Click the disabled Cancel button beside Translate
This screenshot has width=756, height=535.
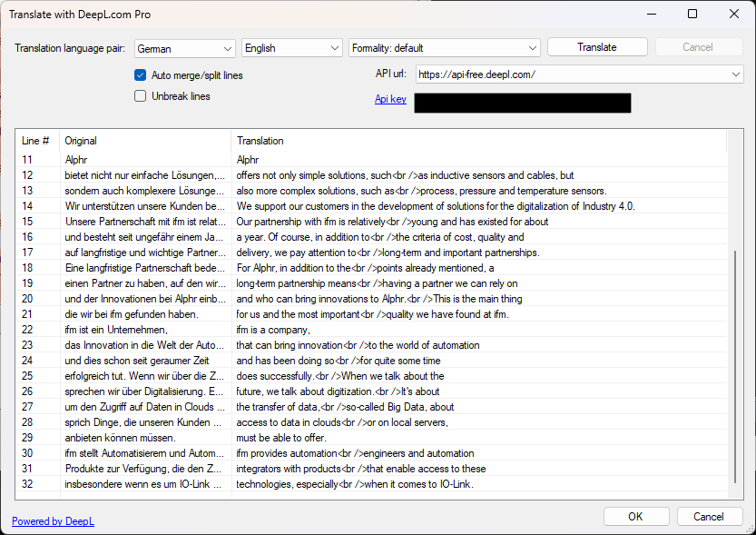pos(698,46)
